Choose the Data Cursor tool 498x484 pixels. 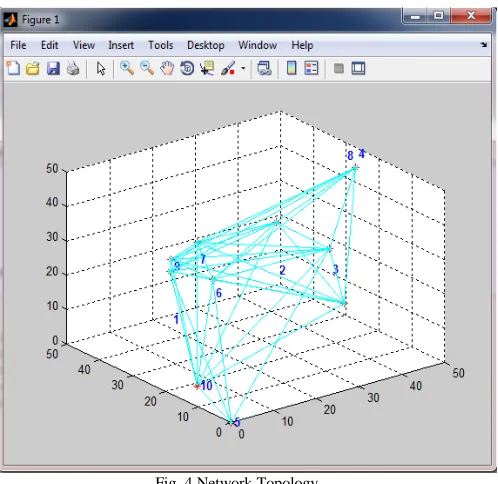pyautogui.click(x=207, y=68)
